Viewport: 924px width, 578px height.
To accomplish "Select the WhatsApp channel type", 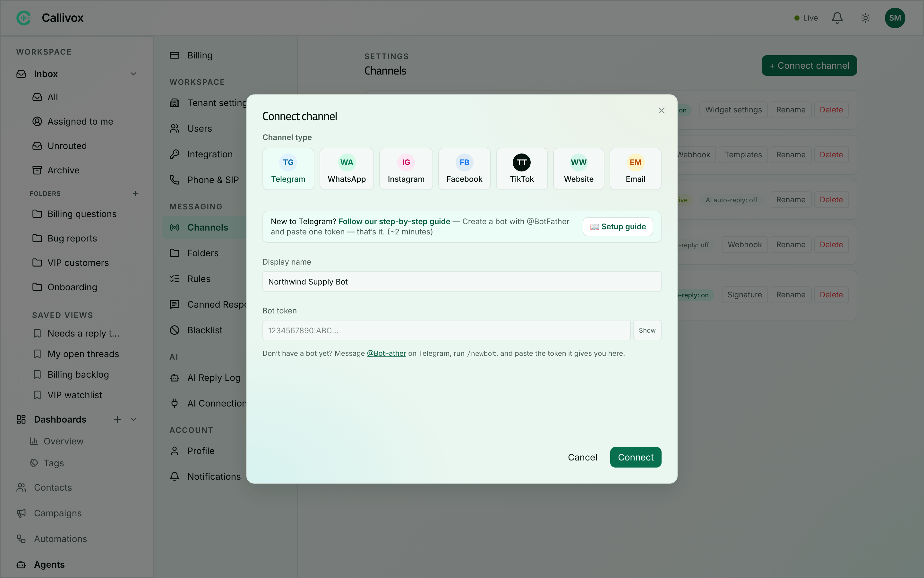I will point(347,169).
